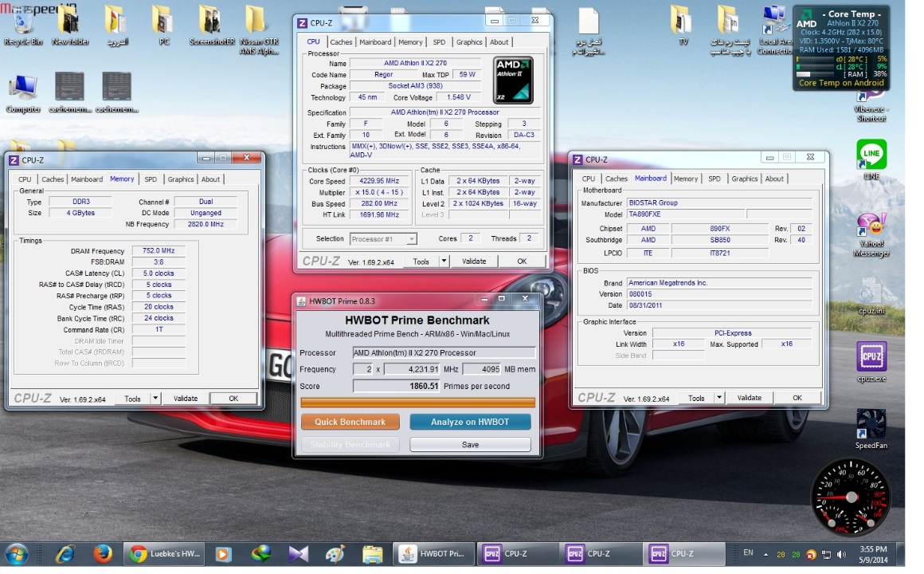Open the Local Area Connection shortcut
924x574 pixels.
click(775, 29)
